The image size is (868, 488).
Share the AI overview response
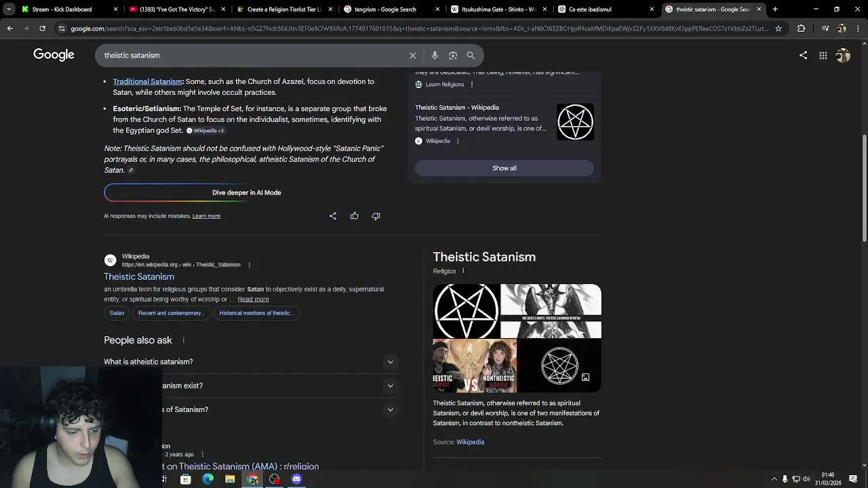(332, 216)
